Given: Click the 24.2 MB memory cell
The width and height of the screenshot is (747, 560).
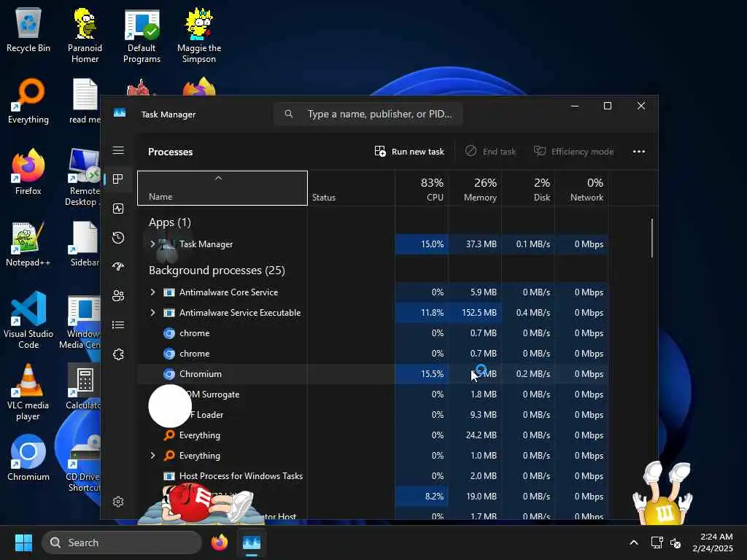Looking at the screenshot, I should click(x=481, y=435).
